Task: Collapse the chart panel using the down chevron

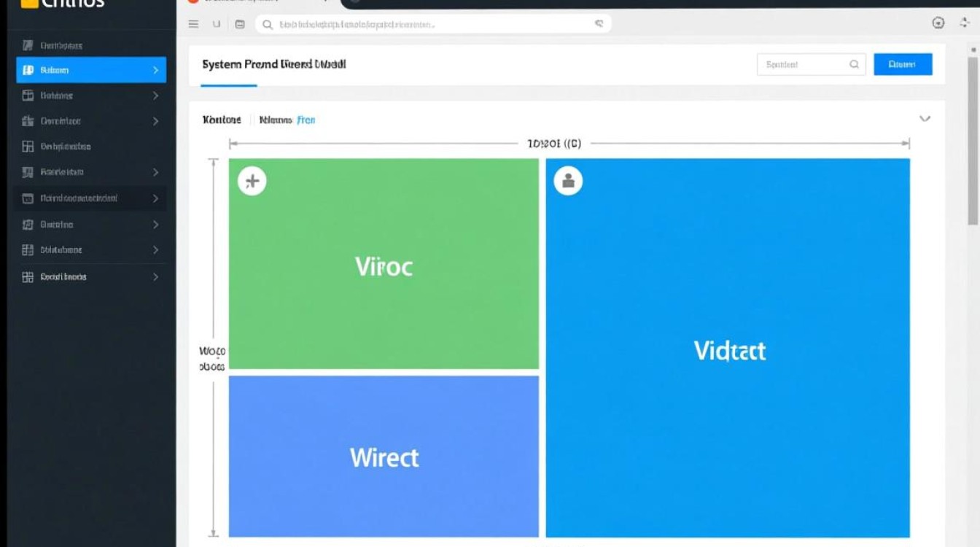Action: tap(925, 118)
